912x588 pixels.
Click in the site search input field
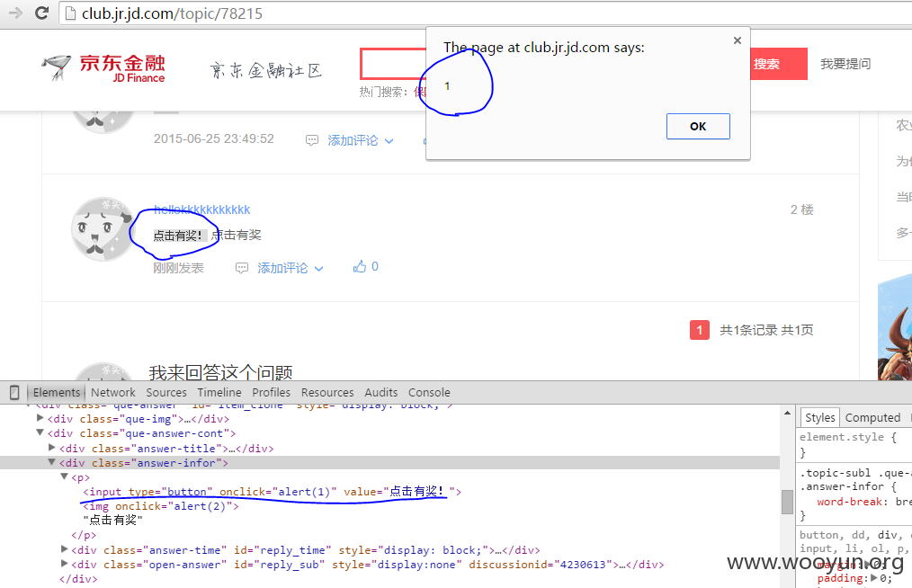(x=394, y=64)
